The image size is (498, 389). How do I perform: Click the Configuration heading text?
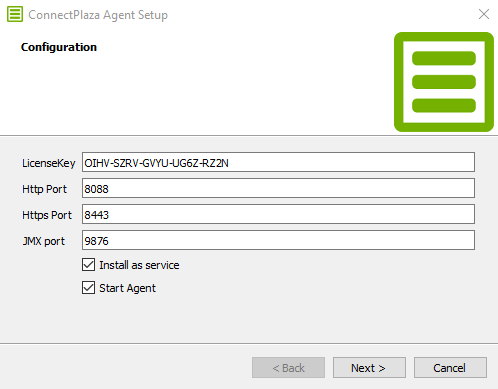59,47
